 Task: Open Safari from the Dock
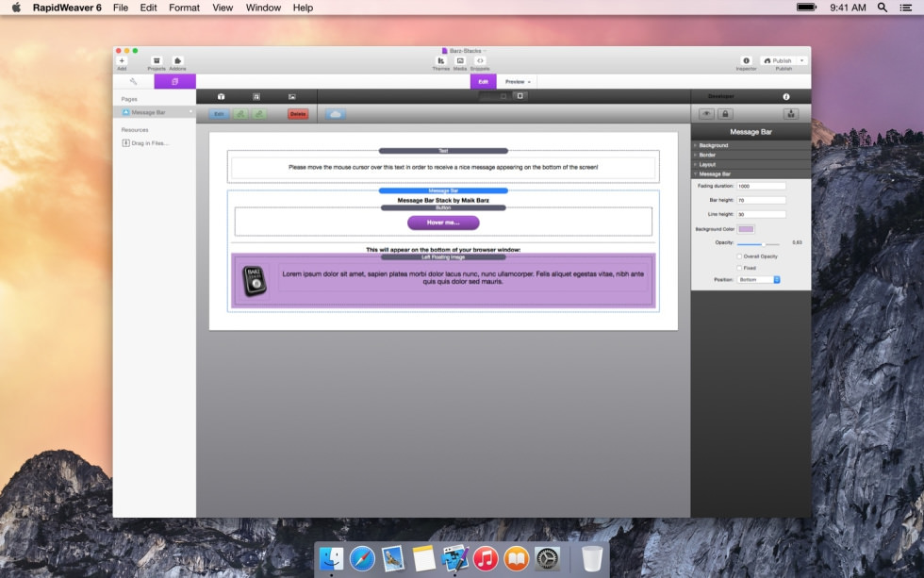[x=362, y=558]
